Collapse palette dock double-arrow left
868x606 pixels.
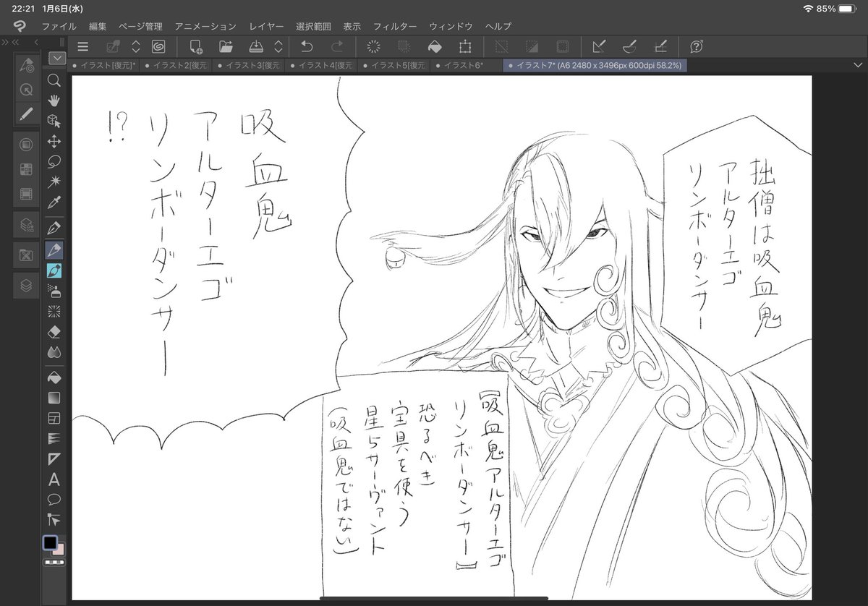coord(15,42)
